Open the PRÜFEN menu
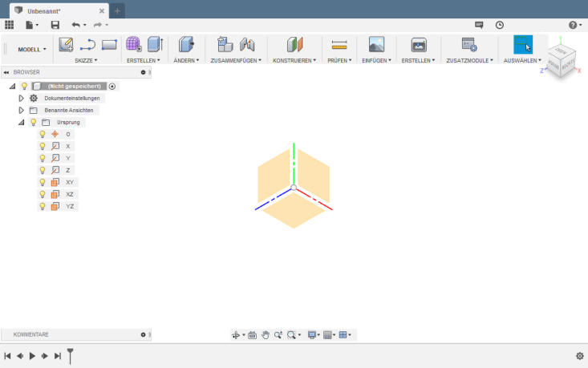 tap(339, 60)
